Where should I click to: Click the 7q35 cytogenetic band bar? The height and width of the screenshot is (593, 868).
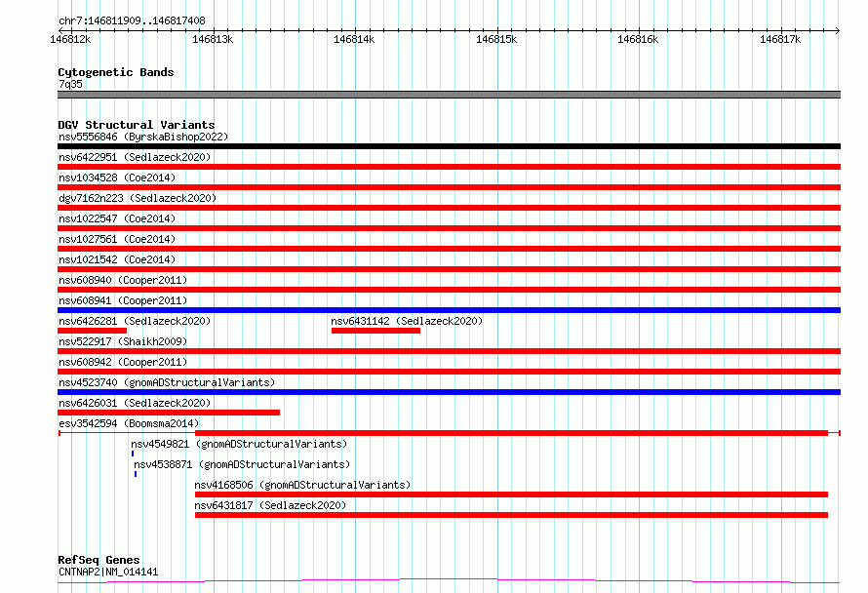click(x=449, y=95)
